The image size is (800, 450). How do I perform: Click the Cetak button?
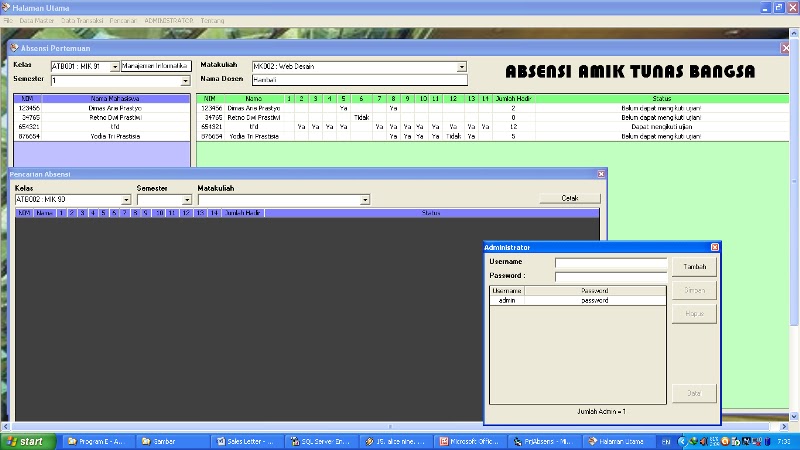pos(570,198)
